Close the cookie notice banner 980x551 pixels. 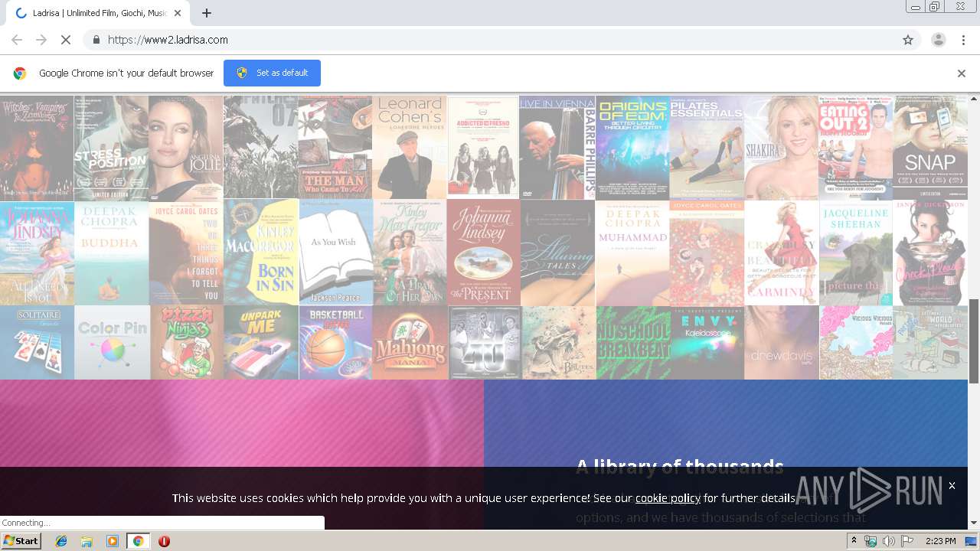952,485
